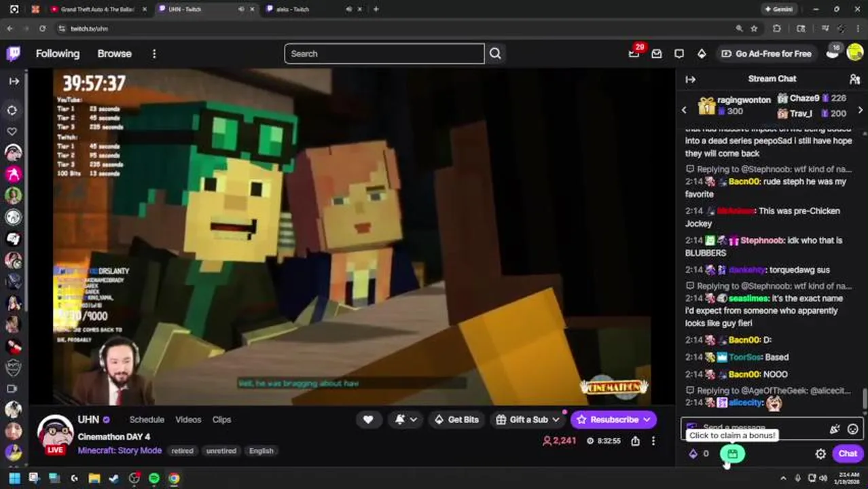Open UHN channel avatar with LIVE badge
868x489 pixels.
pyautogui.click(x=55, y=434)
